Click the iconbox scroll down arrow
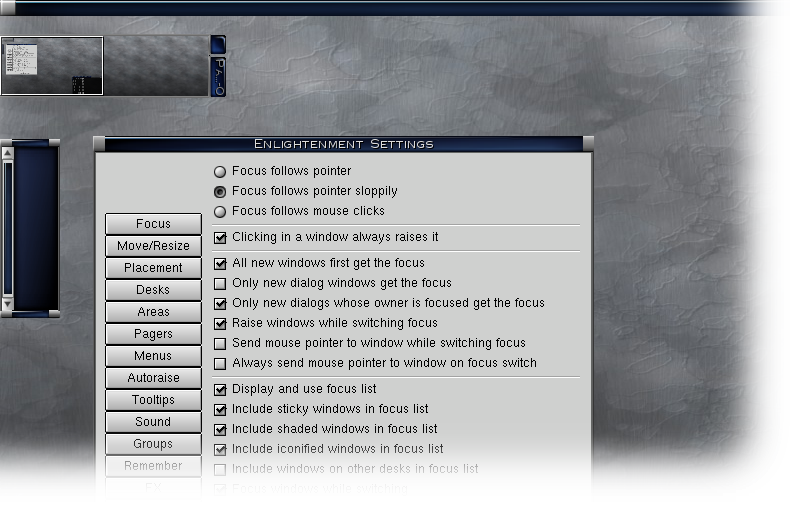The image size is (800, 525). tap(7, 304)
